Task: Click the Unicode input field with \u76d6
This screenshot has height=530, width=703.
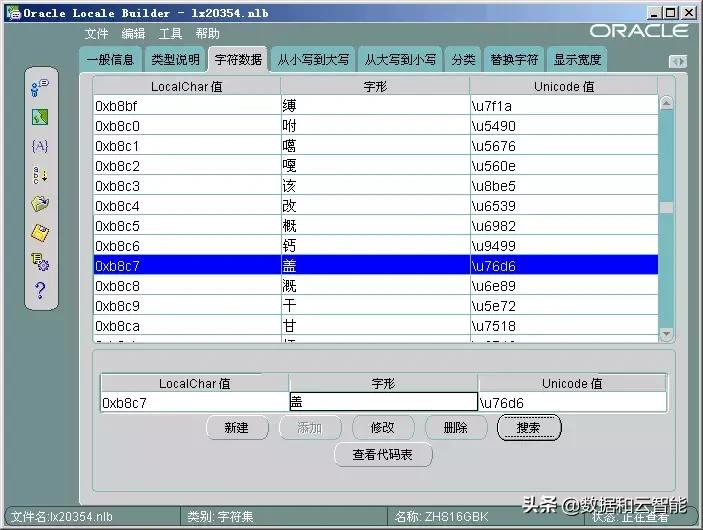Action: (x=573, y=402)
